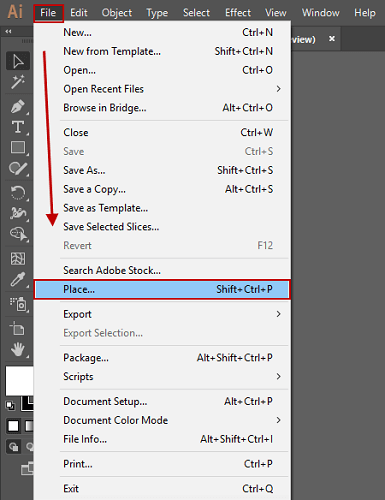Click the Color mode button below swatches

pyautogui.click(x=13, y=426)
